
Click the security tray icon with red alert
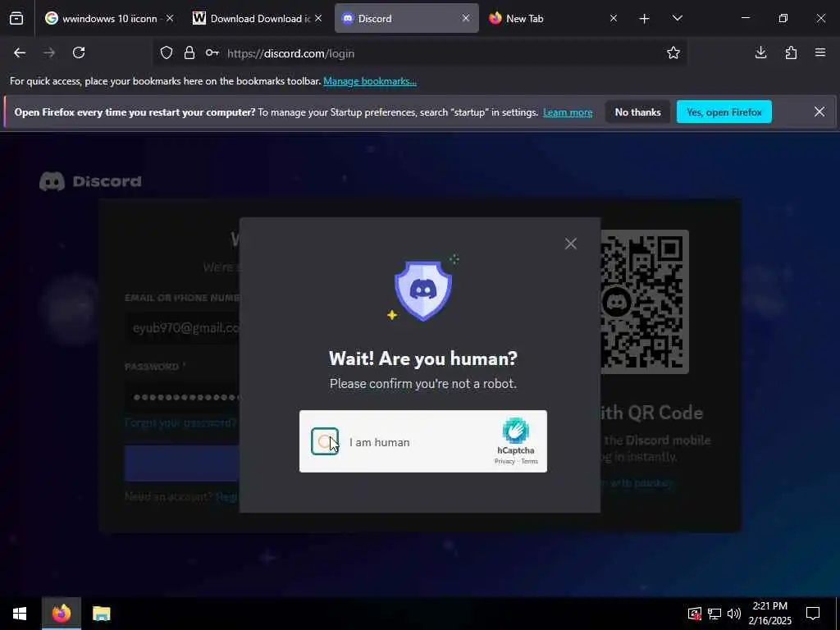(x=695, y=614)
